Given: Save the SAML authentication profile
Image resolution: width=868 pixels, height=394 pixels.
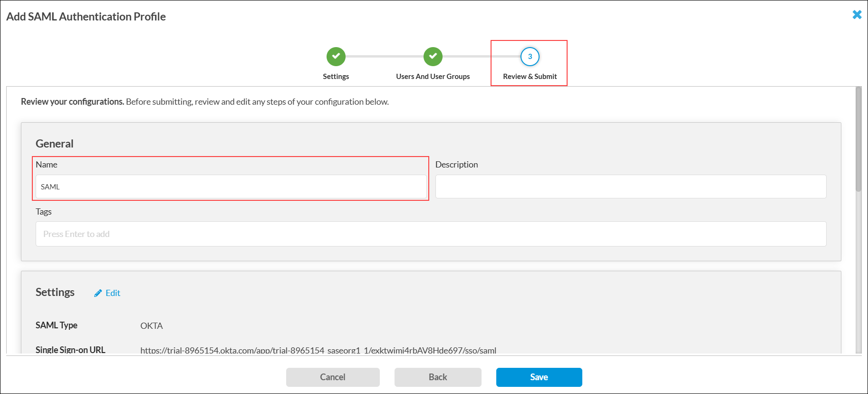Looking at the screenshot, I should pos(539,377).
